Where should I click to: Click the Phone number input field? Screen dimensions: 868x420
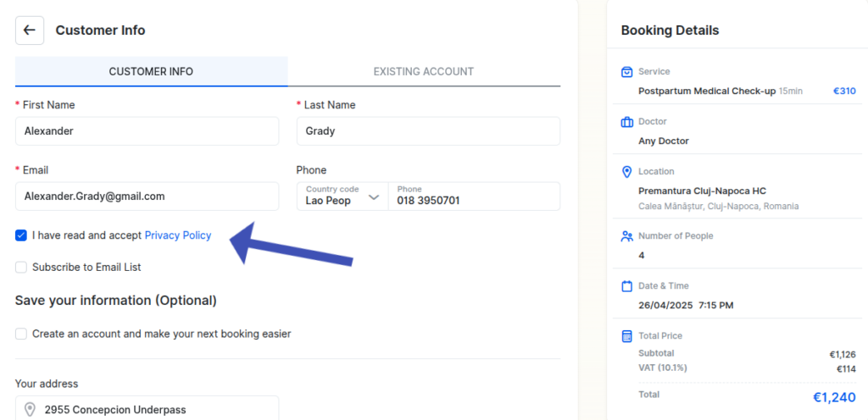[x=473, y=201]
